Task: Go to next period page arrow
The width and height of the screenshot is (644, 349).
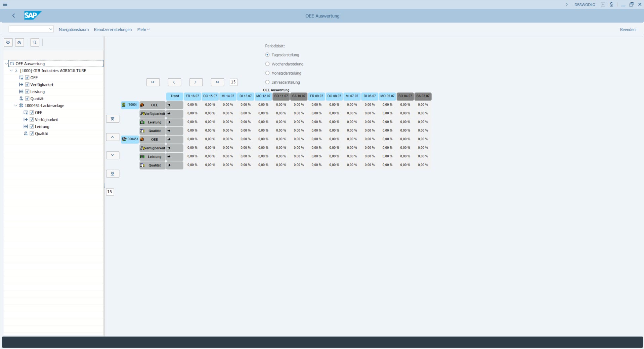Action: (x=196, y=82)
